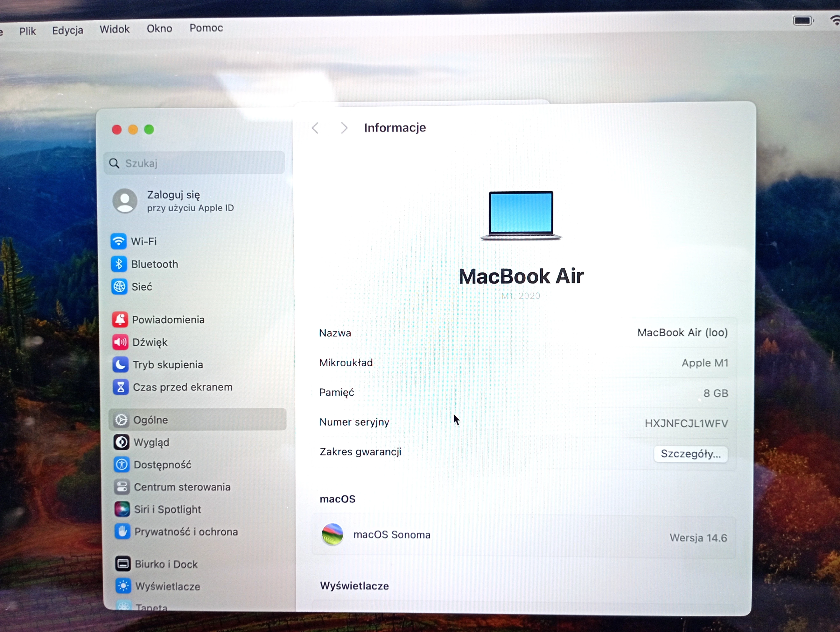This screenshot has height=632, width=840.
Task: Click the Apple M1 chip value
Action: pos(705,363)
